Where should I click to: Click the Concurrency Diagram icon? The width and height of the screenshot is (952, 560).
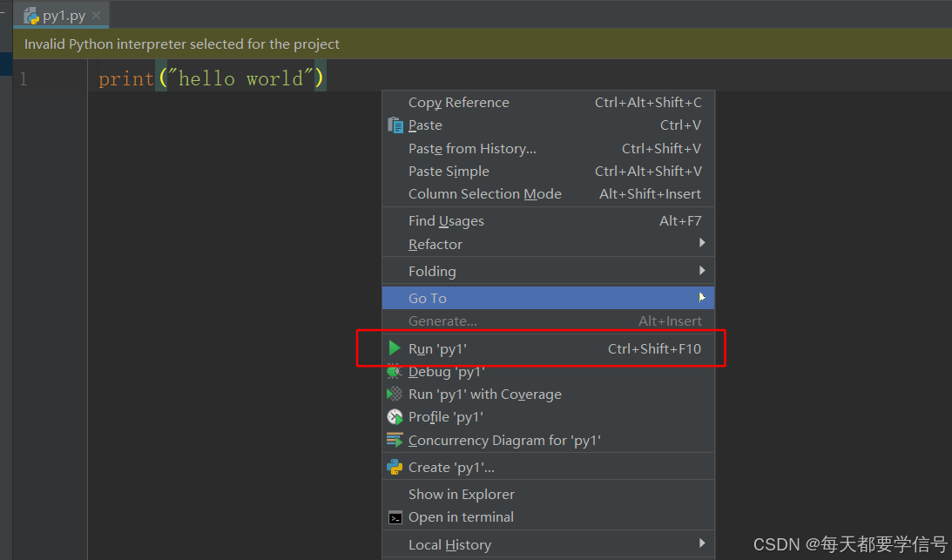coord(395,440)
